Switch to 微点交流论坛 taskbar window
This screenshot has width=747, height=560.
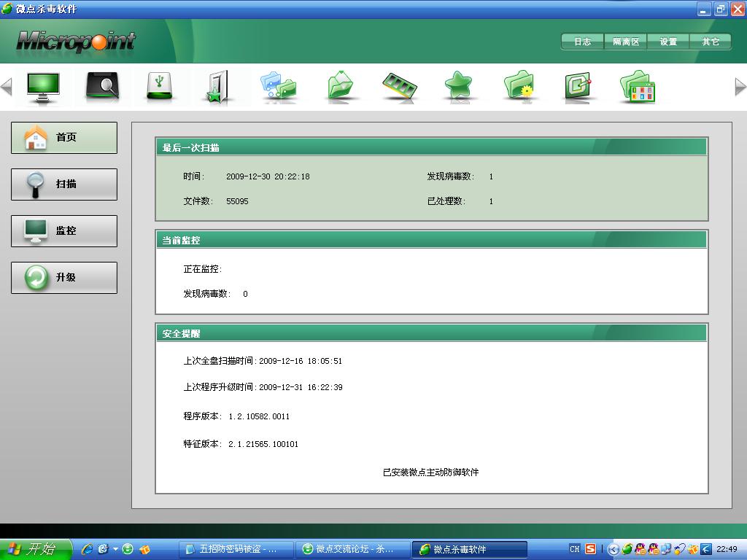coord(353,549)
